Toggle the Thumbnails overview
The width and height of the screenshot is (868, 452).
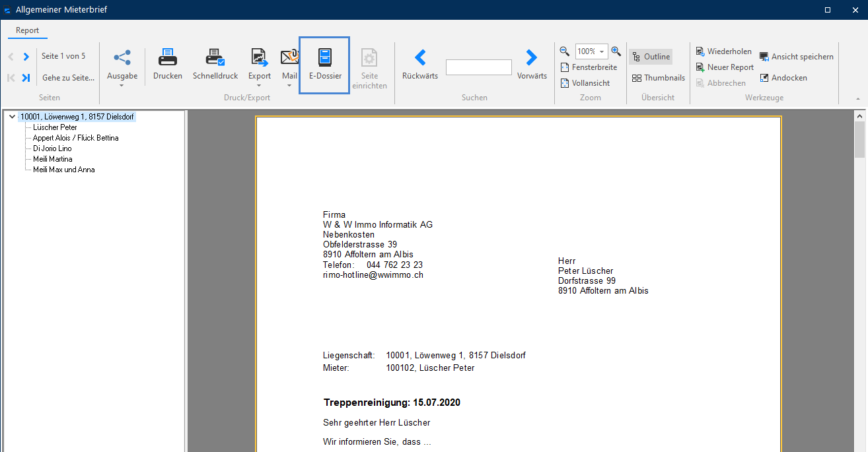[x=659, y=78]
